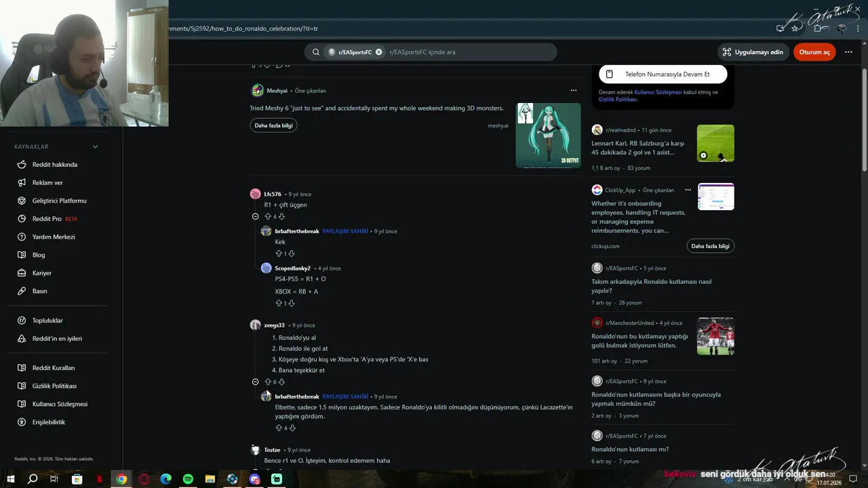Open Spotify from the taskbar
868x488 pixels.
(188, 479)
